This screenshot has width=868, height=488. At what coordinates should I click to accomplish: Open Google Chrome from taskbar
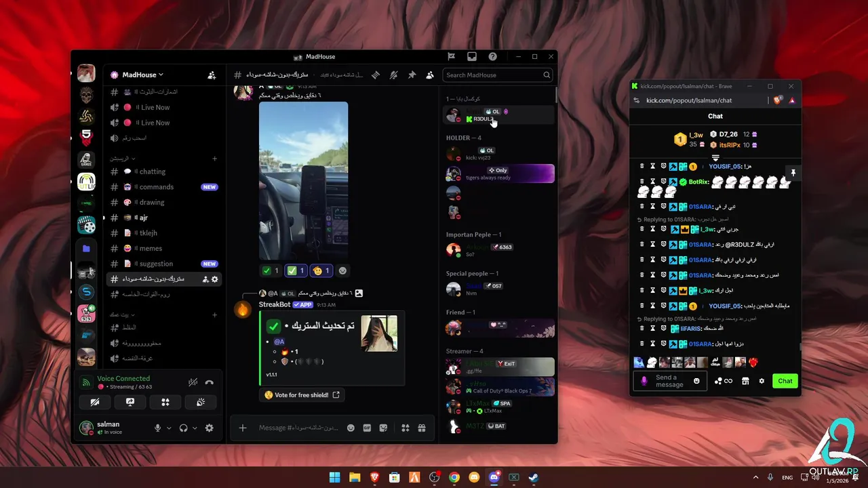[x=454, y=477]
